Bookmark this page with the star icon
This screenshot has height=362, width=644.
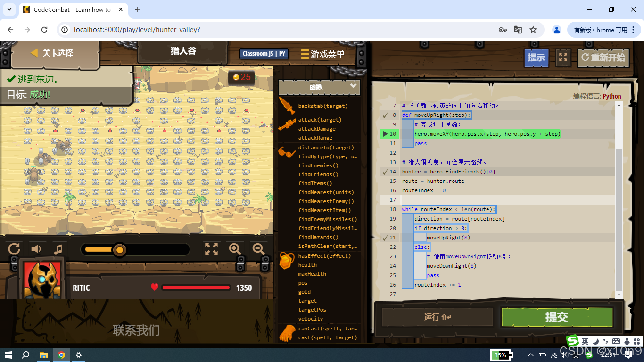533,30
